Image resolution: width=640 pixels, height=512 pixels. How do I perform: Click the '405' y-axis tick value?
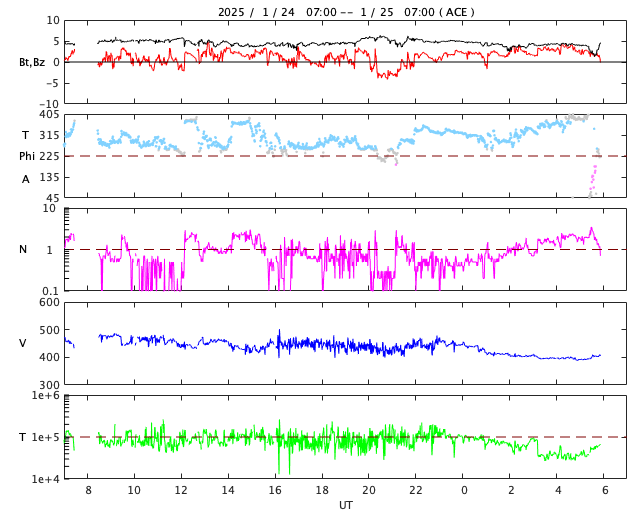tap(49, 114)
